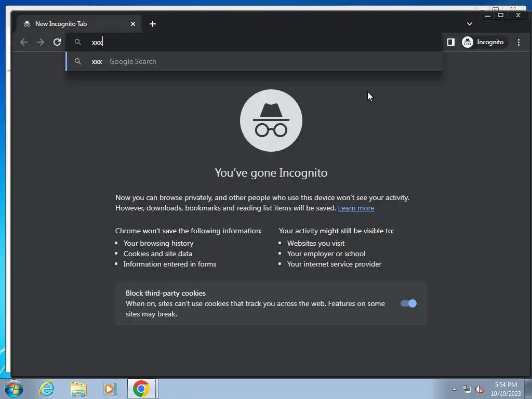Click the browser back arrow
Screen dimensions: 532x399
24,42
